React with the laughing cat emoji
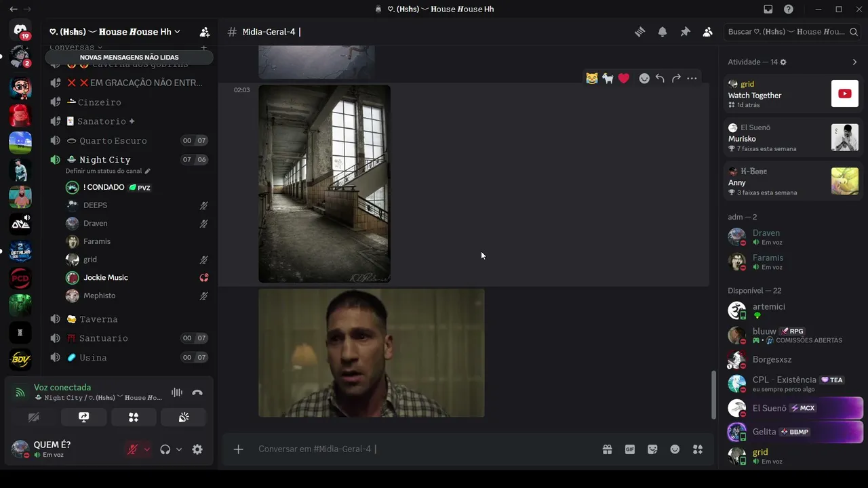Viewport: 868px width, 488px height. point(592,79)
